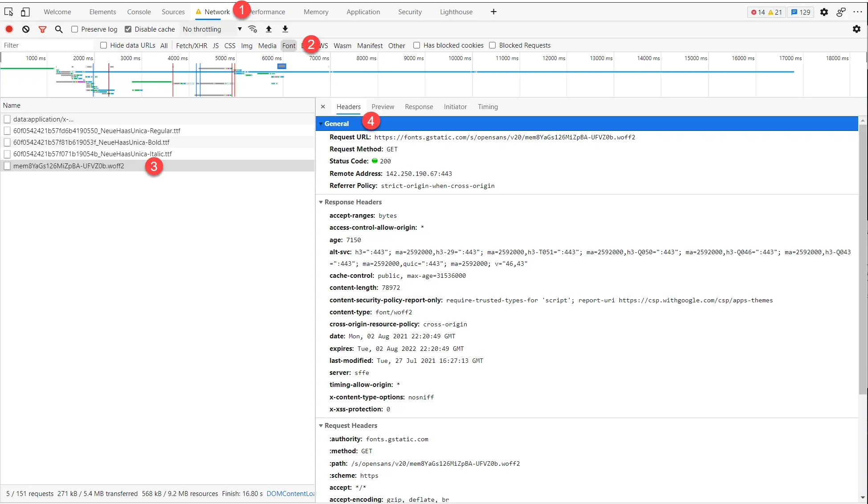Check Hide data URLs option
The image size is (868, 504).
click(x=104, y=45)
